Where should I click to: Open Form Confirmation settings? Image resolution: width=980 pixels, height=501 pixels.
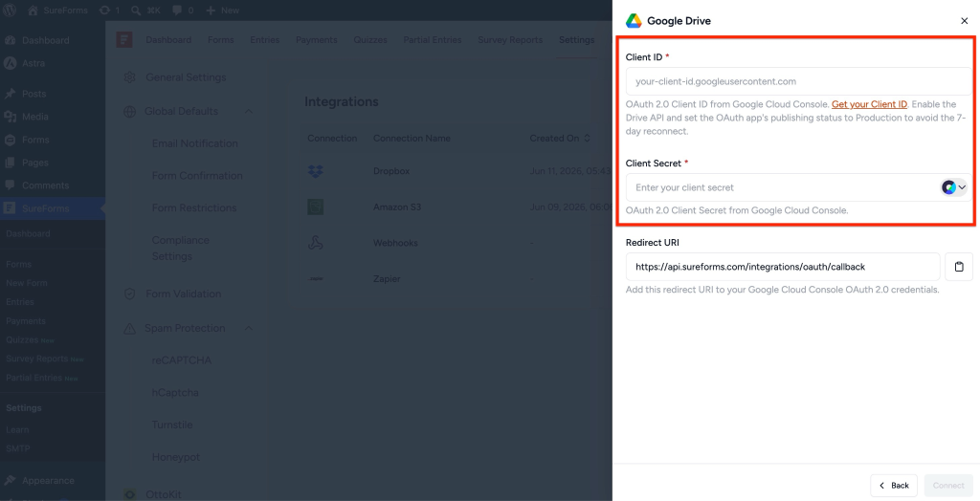pos(197,176)
